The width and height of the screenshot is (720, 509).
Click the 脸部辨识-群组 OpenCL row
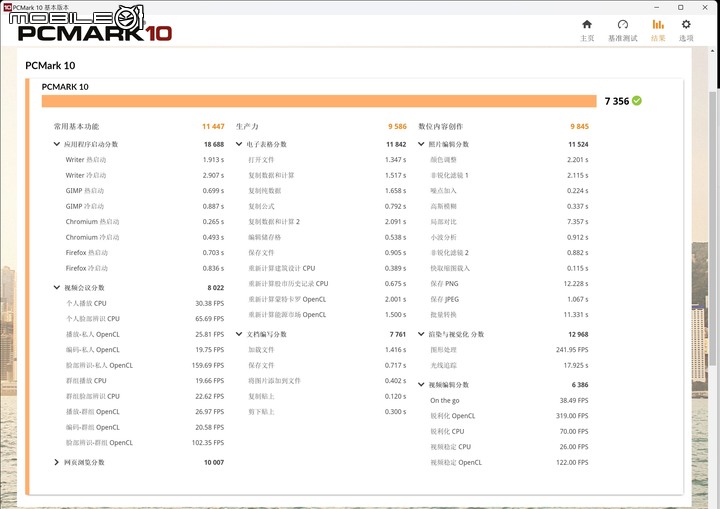(145, 443)
